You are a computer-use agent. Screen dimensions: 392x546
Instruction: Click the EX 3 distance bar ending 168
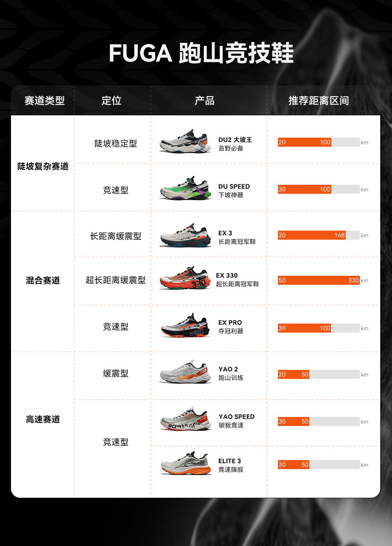pyautogui.click(x=319, y=235)
